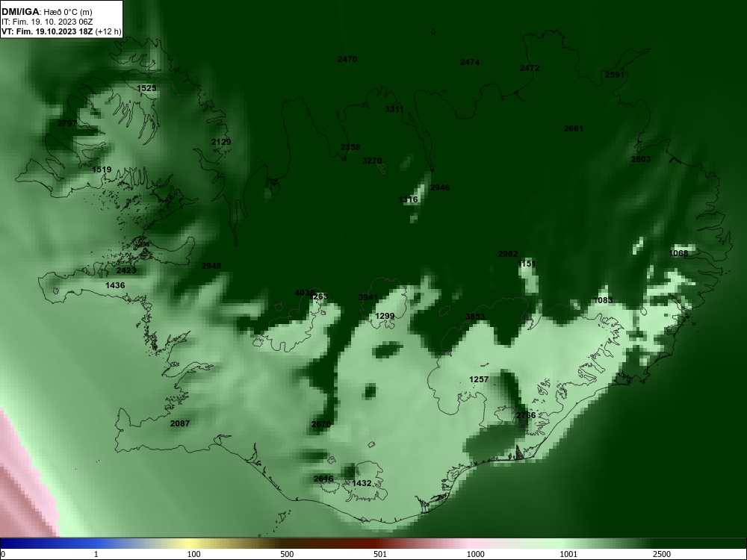This screenshot has width=747, height=560.
Task: Click the map value 3853
Action: [475, 317]
